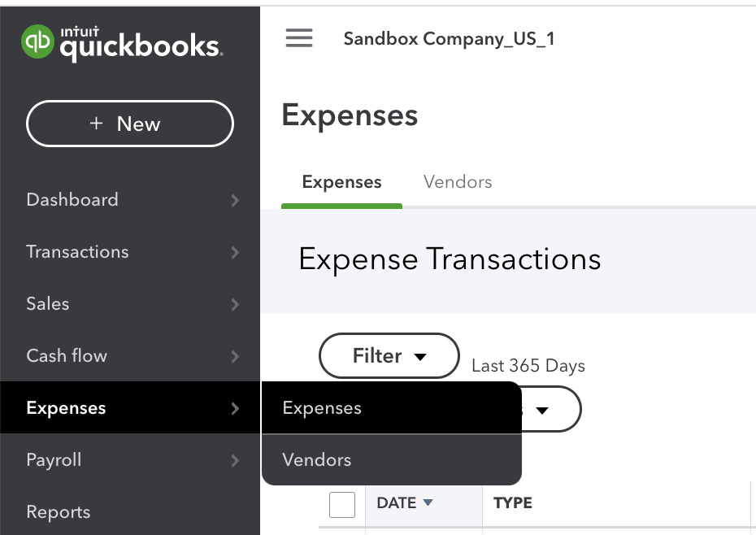This screenshot has height=535, width=756.
Task: Open the Filter dropdown
Action: [x=389, y=356]
